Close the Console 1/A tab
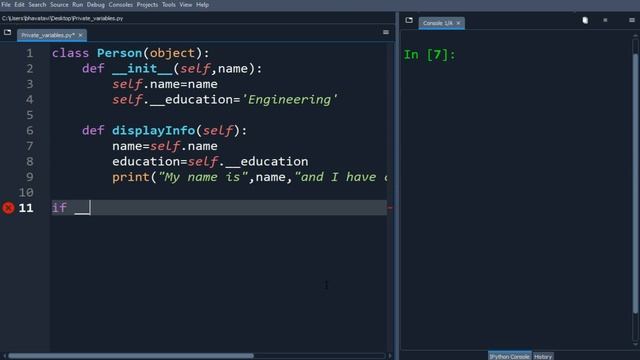 pyautogui.click(x=458, y=23)
